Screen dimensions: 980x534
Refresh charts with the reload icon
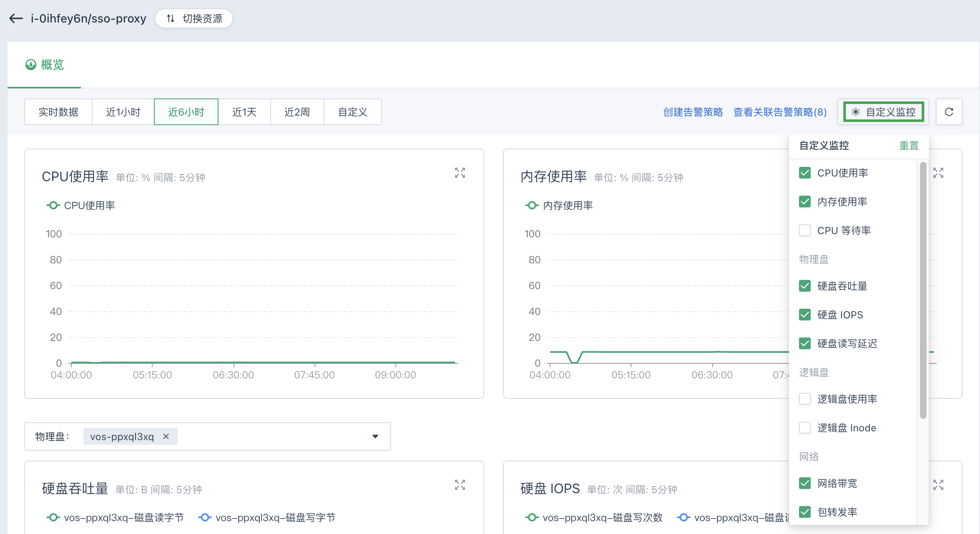point(949,112)
